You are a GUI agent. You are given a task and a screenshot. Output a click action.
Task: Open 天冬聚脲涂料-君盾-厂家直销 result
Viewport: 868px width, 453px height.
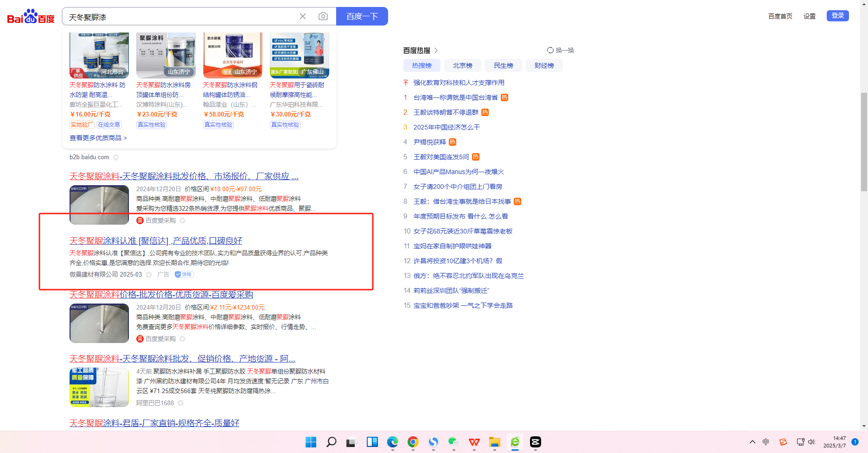click(x=154, y=423)
